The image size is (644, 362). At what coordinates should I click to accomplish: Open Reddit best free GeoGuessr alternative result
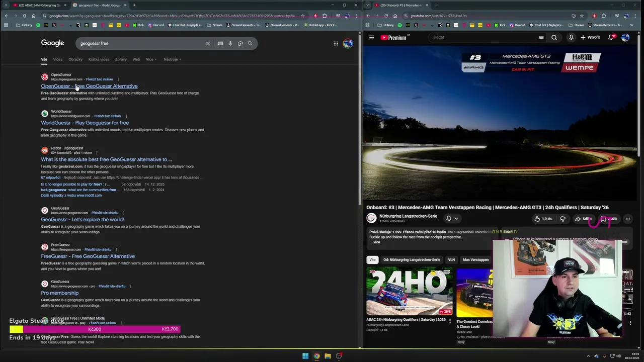106,159
